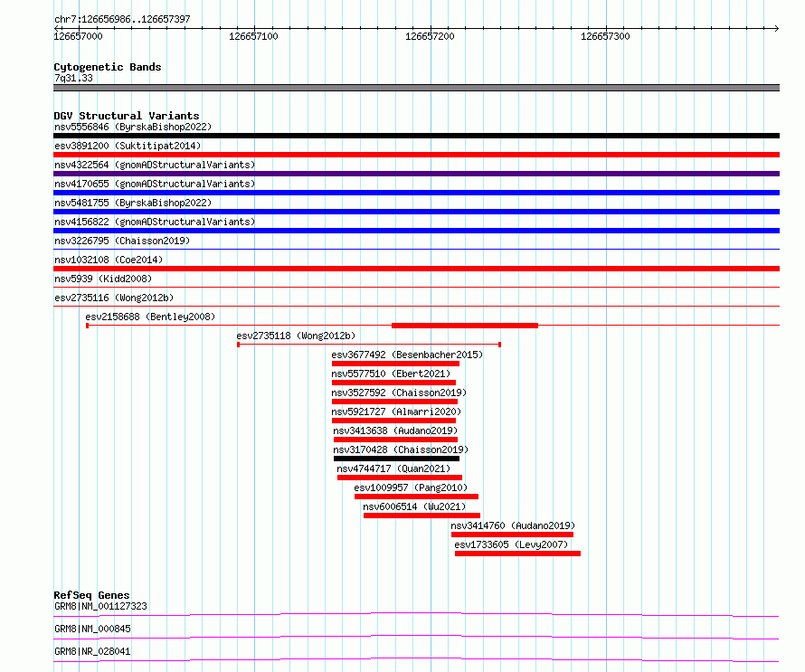The width and height of the screenshot is (805, 672).
Task: Click ruler position 126657200
Action: (430, 36)
